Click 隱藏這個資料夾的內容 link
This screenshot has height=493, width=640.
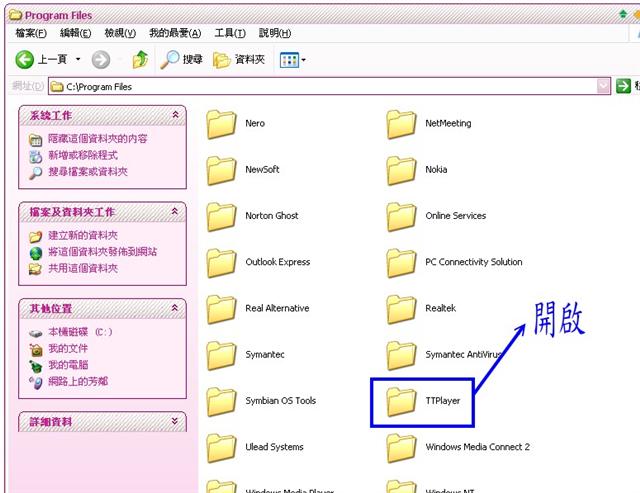[98, 139]
